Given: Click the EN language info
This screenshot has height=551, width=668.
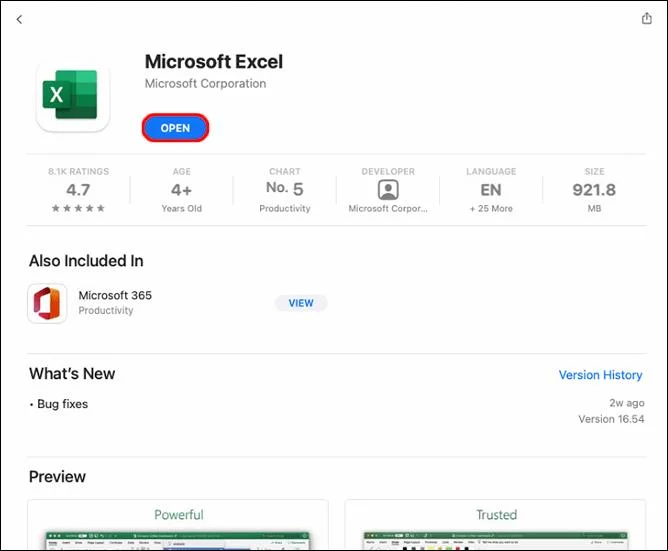Looking at the screenshot, I should 490,189.
